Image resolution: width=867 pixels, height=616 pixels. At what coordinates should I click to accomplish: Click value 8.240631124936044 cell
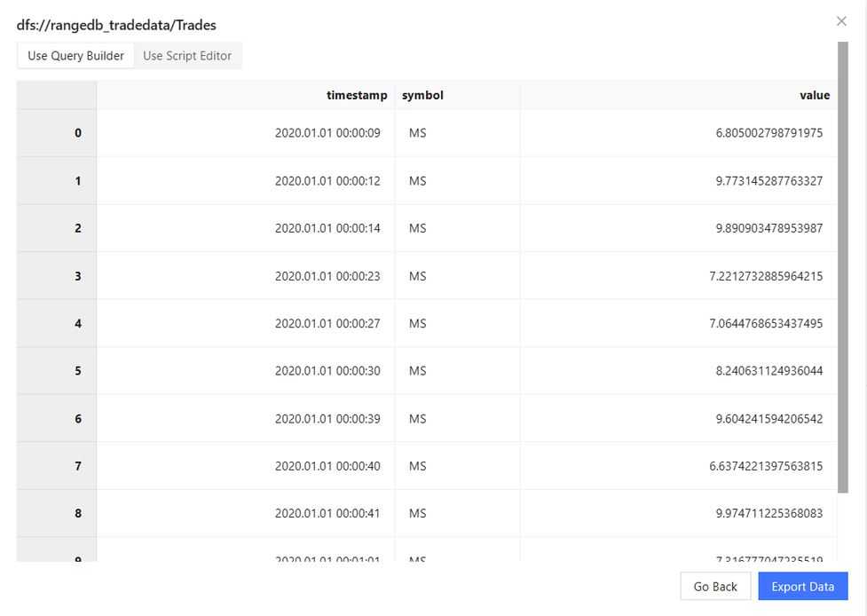(768, 371)
